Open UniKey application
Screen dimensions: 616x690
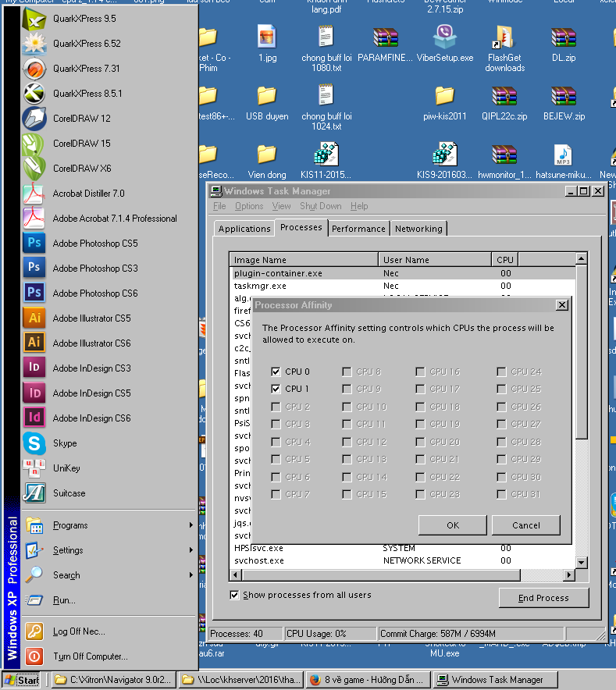click(66, 468)
